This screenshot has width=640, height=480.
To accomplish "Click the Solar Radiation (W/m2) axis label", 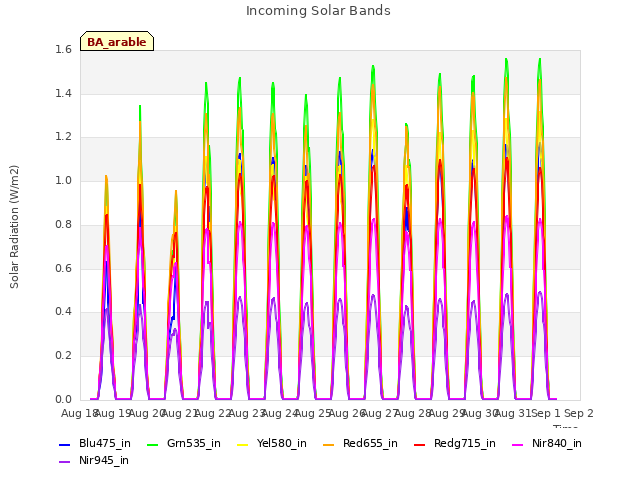I will (x=14, y=227).
